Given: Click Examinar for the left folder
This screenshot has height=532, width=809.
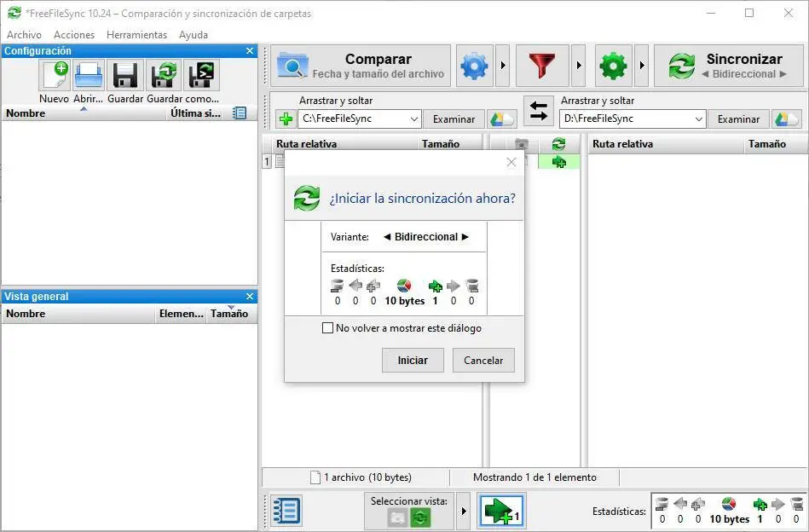Looking at the screenshot, I should [x=454, y=119].
